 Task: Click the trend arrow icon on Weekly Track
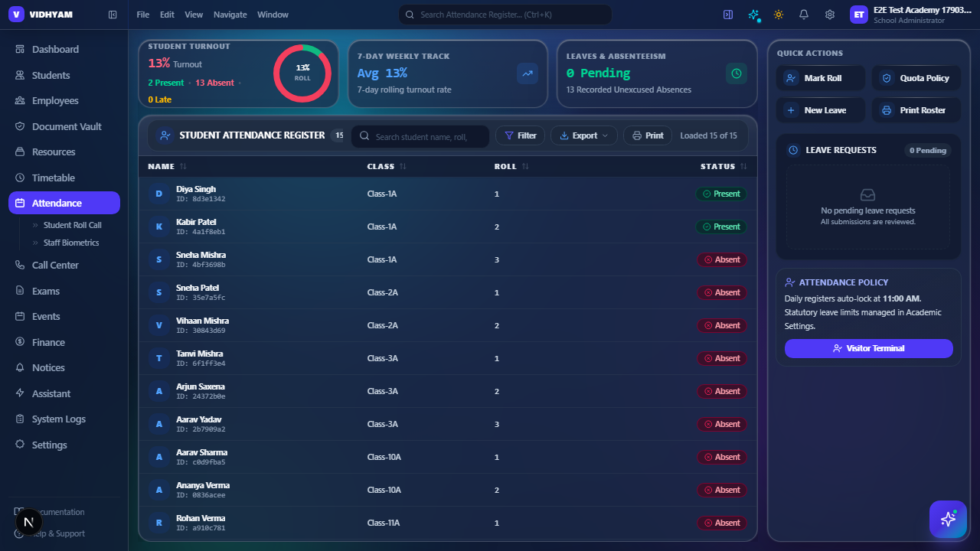click(x=528, y=73)
